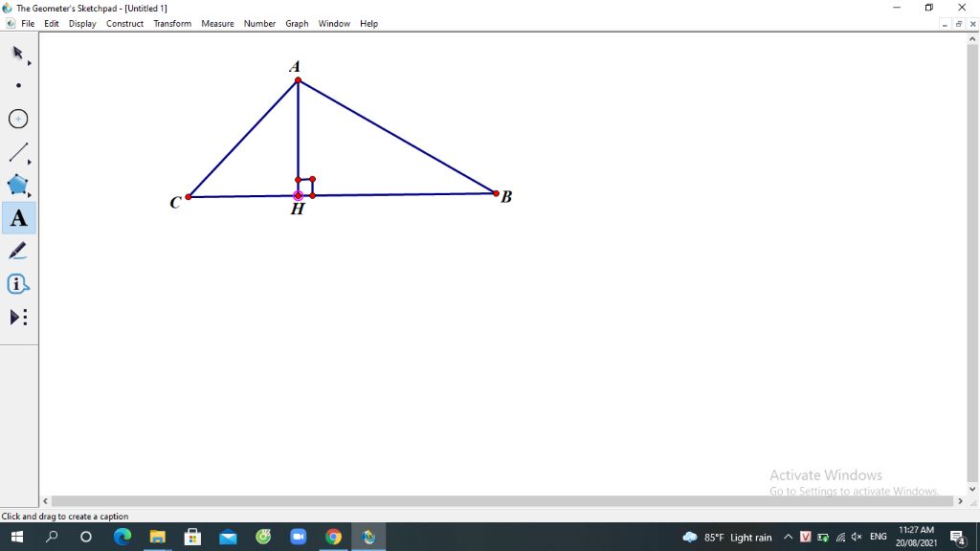This screenshot has width=980, height=551.
Task: Click the highlighted point H on segment CB
Action: [x=299, y=195]
